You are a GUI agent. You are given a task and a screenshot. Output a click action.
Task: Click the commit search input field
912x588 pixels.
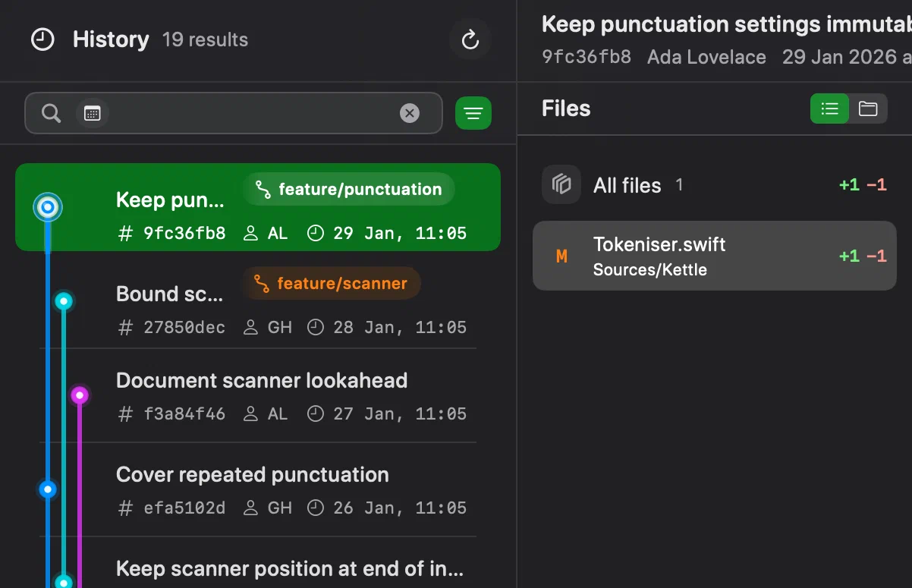point(234,113)
